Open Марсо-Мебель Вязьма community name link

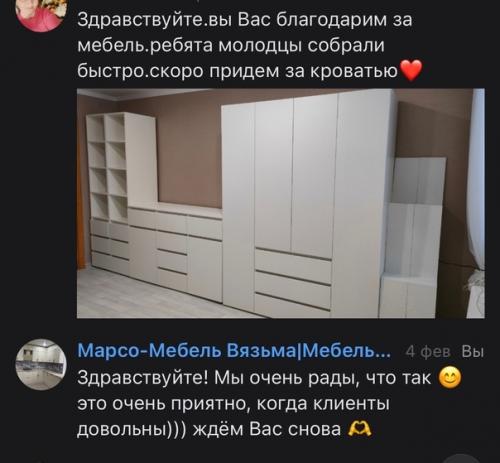[x=234, y=351]
